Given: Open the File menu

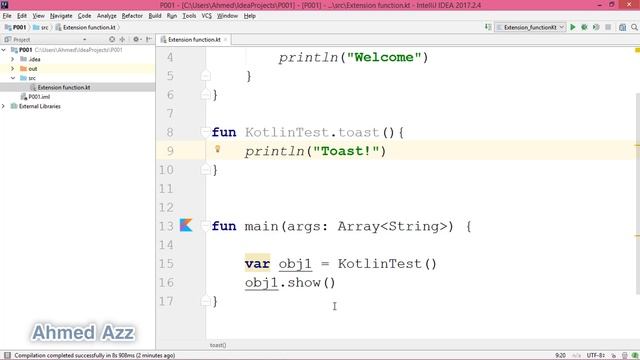Looking at the screenshot, I should tap(7, 16).
